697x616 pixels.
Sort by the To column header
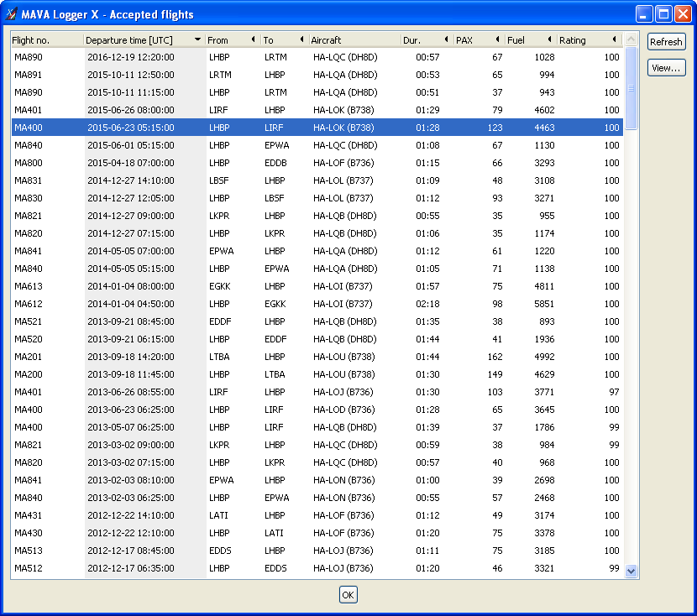[285, 40]
